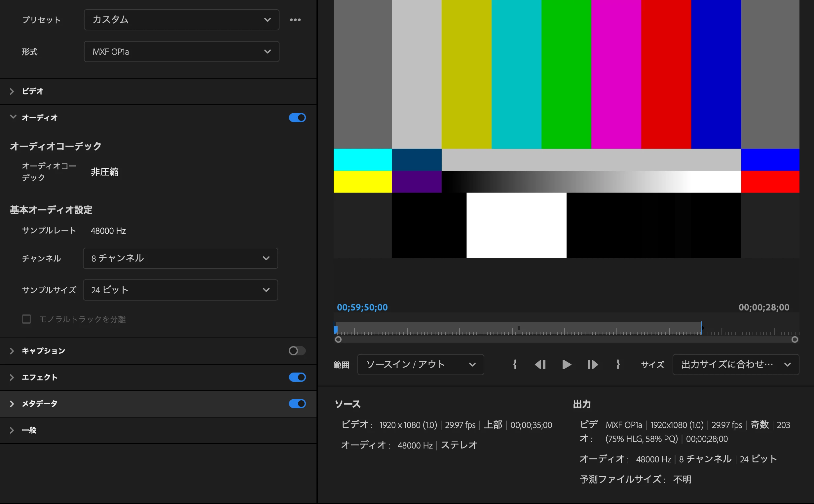Open the チャンネル dropdown showing 8 チャンネル
Viewport: 814px width, 504px height.
point(180,258)
